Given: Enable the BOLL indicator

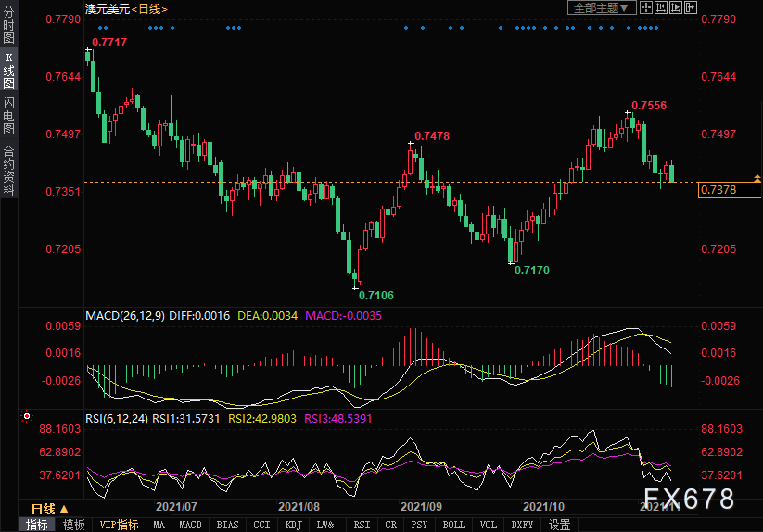Looking at the screenshot, I should tap(453, 525).
